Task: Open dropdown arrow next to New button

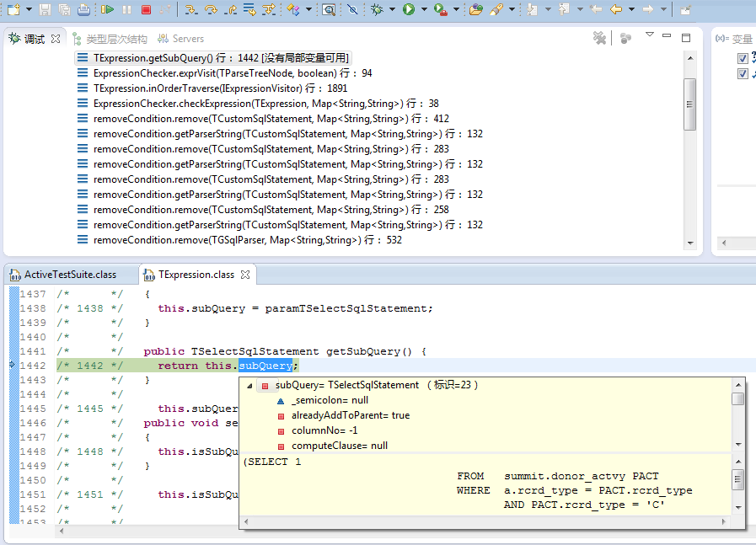Action: [29, 9]
